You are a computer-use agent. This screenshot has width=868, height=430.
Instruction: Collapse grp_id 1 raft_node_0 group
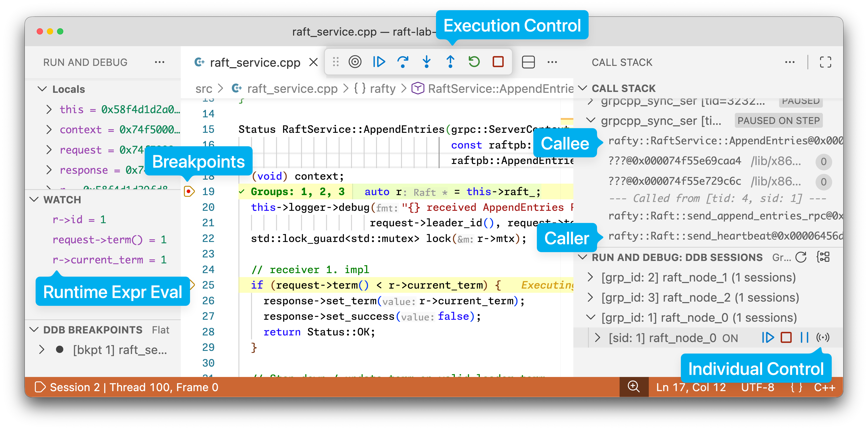point(591,317)
